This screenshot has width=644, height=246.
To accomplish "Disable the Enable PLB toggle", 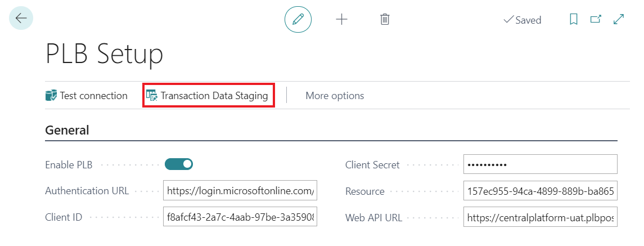I will (x=179, y=164).
